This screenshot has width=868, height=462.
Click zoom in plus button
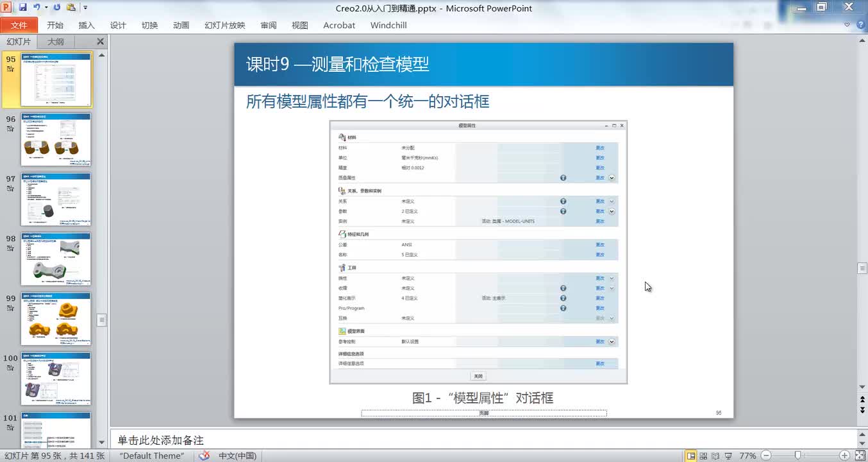pos(844,456)
